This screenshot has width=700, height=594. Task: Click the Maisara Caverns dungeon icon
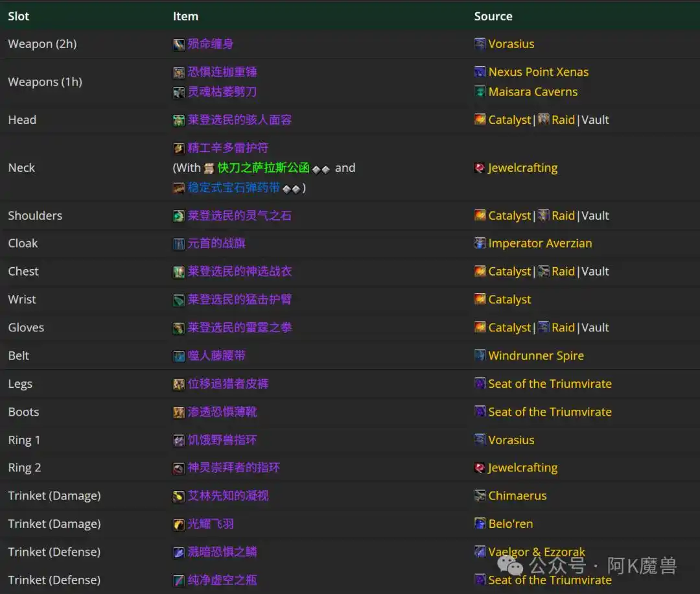pos(480,92)
